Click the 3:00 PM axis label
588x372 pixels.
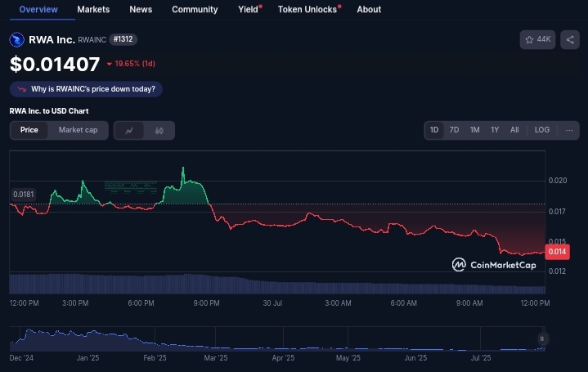(x=75, y=303)
